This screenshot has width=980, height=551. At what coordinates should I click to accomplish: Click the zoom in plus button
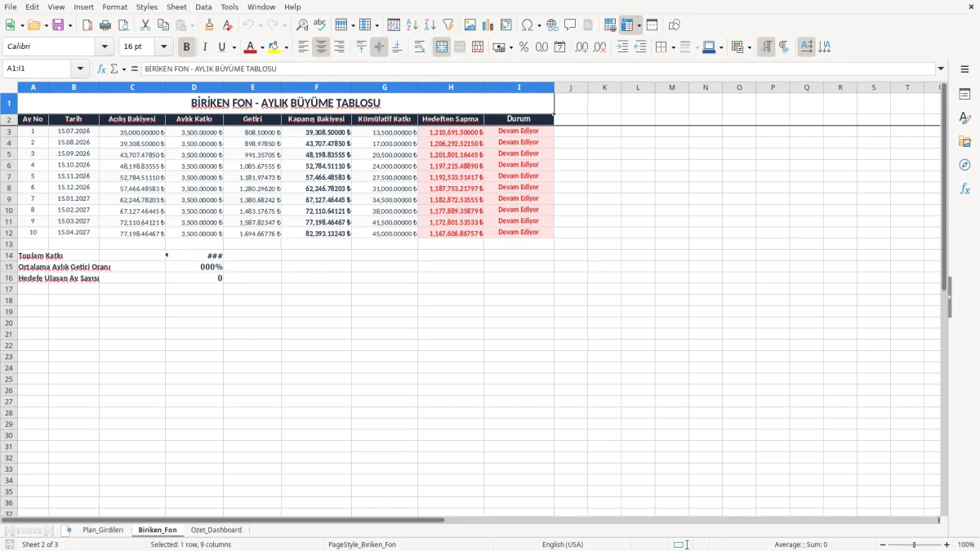947,544
